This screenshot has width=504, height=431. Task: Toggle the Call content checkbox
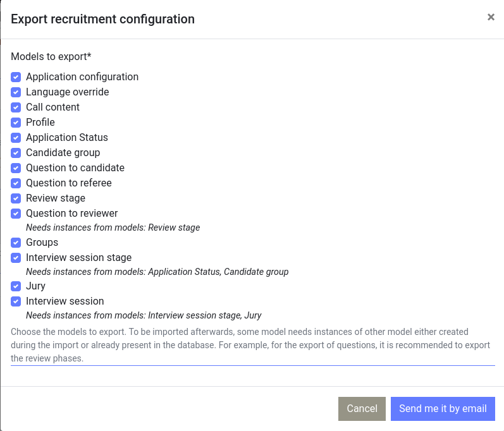pos(16,107)
